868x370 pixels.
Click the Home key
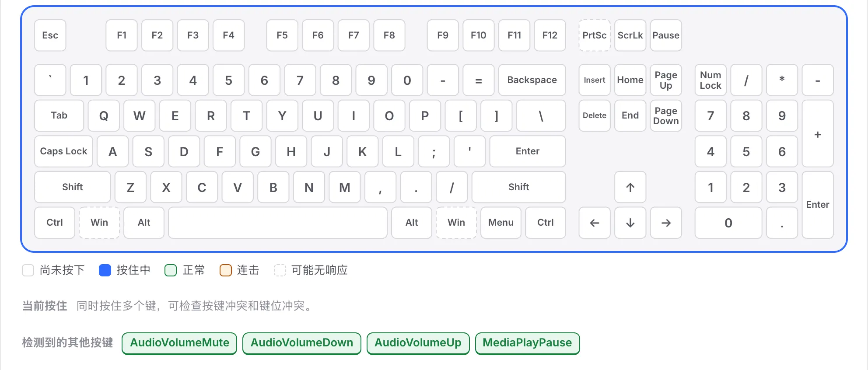coord(630,80)
